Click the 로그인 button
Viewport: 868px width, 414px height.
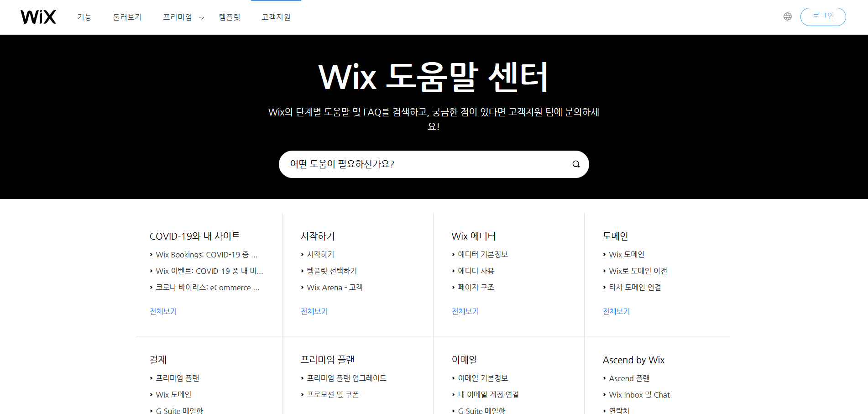pos(823,16)
